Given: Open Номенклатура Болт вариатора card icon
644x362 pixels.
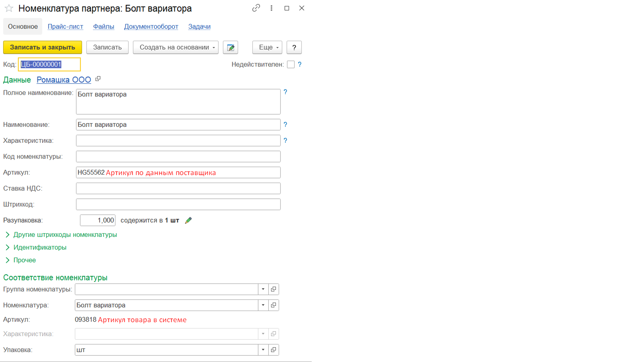Looking at the screenshot, I should 274,305.
